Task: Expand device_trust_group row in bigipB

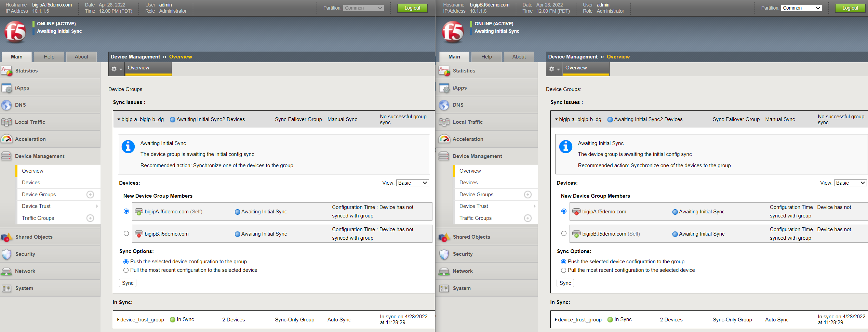Action: point(556,320)
